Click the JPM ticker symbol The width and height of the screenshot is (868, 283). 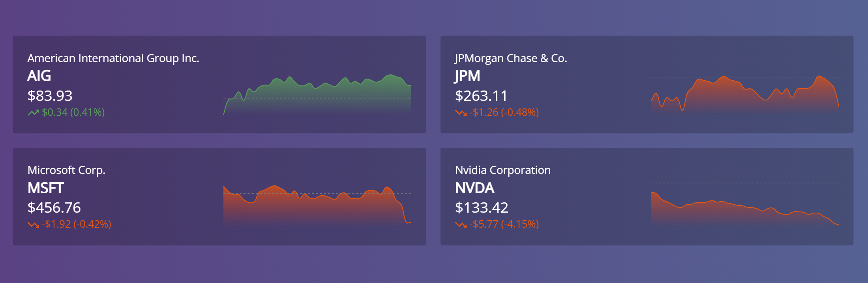tap(467, 76)
